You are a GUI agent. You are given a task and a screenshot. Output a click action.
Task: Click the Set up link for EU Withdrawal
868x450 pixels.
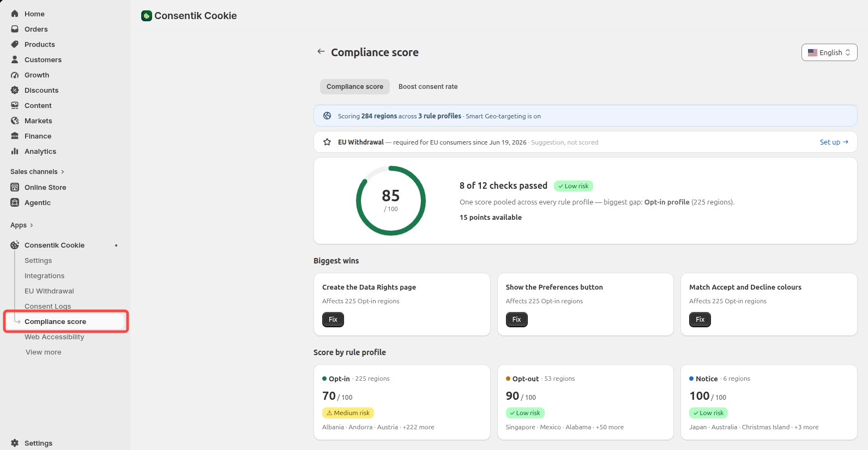coord(834,142)
